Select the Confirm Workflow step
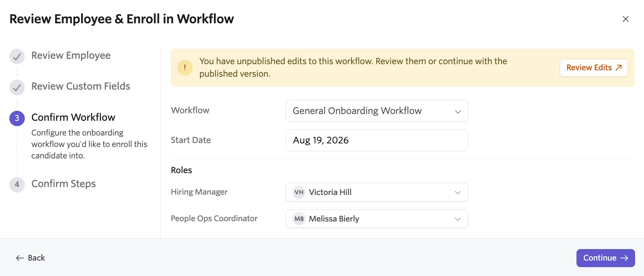644x276 pixels. point(73,117)
